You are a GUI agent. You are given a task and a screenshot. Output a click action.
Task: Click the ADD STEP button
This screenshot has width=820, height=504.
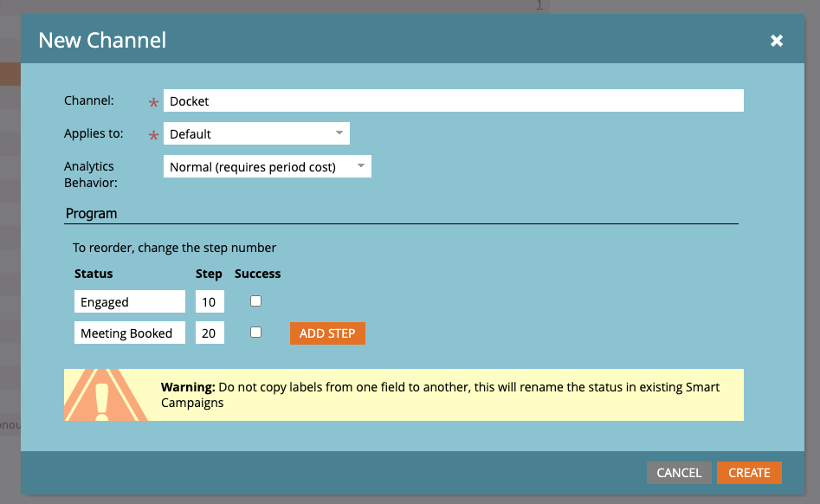(x=327, y=333)
